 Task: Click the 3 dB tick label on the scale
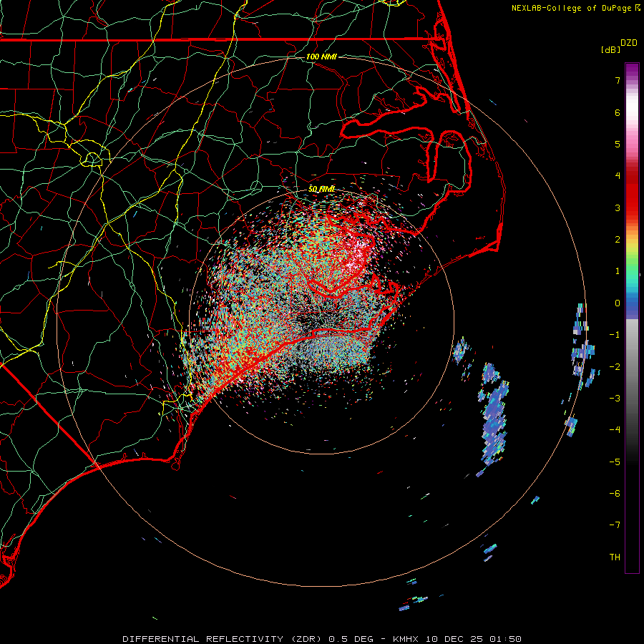click(618, 208)
